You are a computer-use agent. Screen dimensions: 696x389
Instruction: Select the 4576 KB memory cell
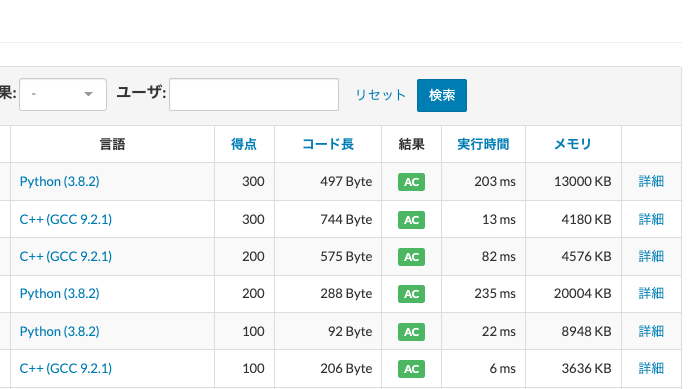click(573, 256)
